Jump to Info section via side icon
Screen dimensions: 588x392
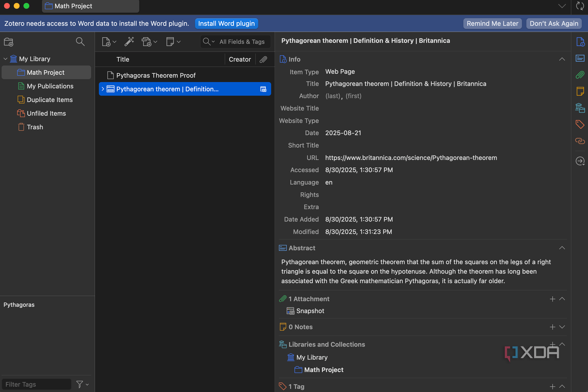click(580, 42)
